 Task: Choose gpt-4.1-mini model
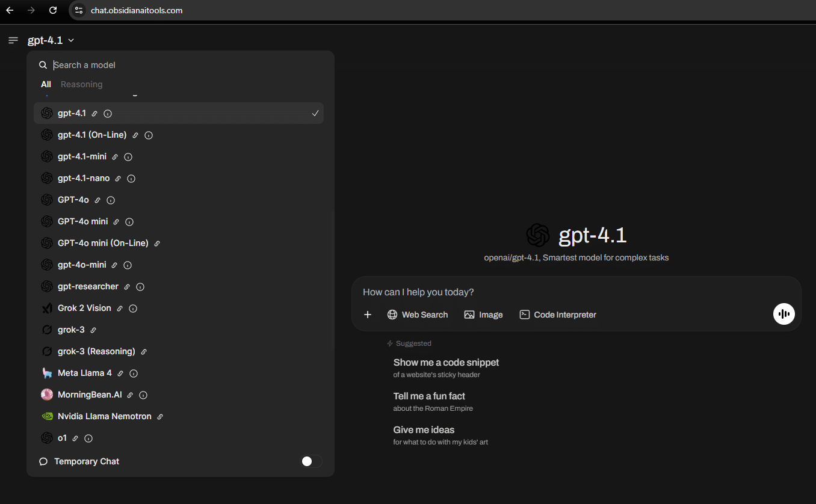click(x=179, y=156)
